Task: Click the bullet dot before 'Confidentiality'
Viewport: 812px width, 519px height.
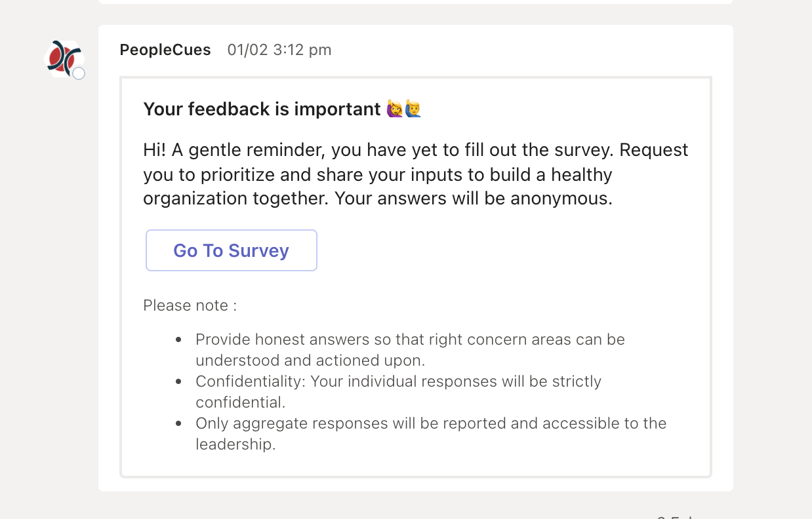Action: pyautogui.click(x=179, y=382)
